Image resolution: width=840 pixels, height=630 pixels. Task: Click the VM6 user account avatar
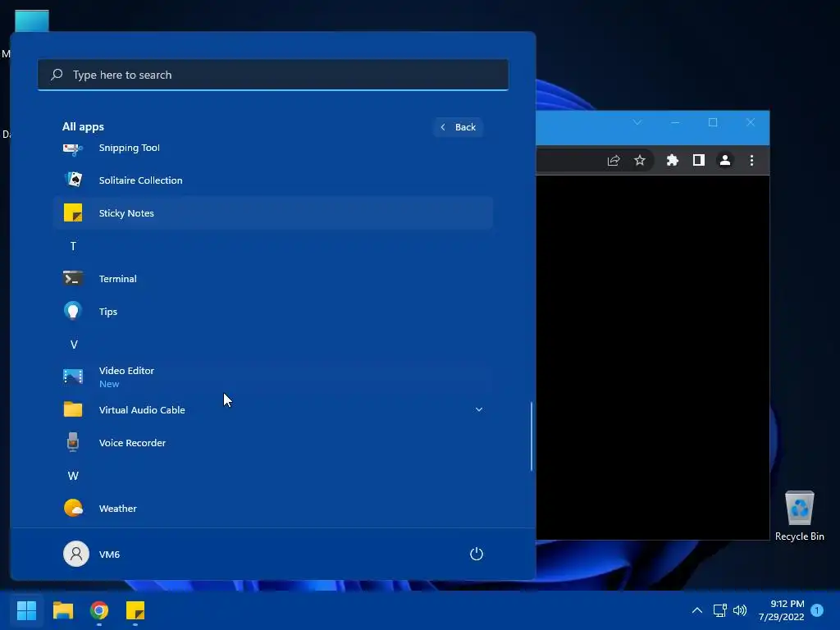76,554
